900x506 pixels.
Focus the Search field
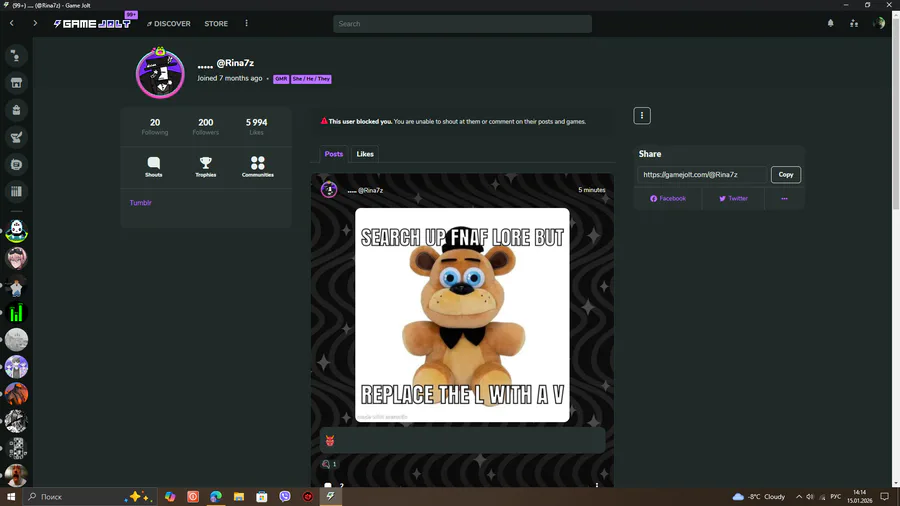tap(462, 24)
